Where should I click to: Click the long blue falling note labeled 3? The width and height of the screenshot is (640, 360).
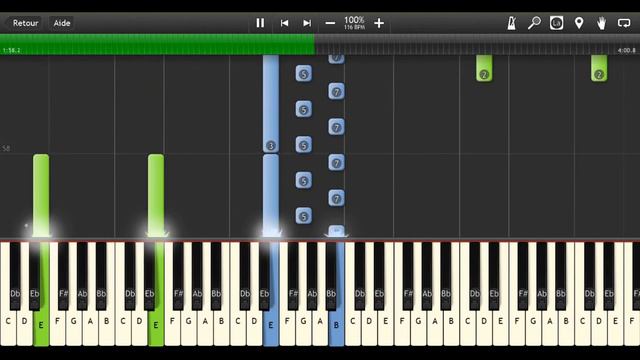[271, 104]
